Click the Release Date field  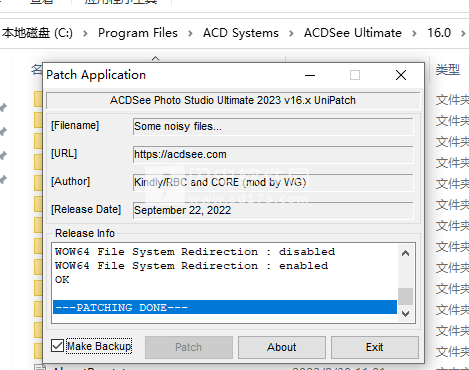coord(273,210)
